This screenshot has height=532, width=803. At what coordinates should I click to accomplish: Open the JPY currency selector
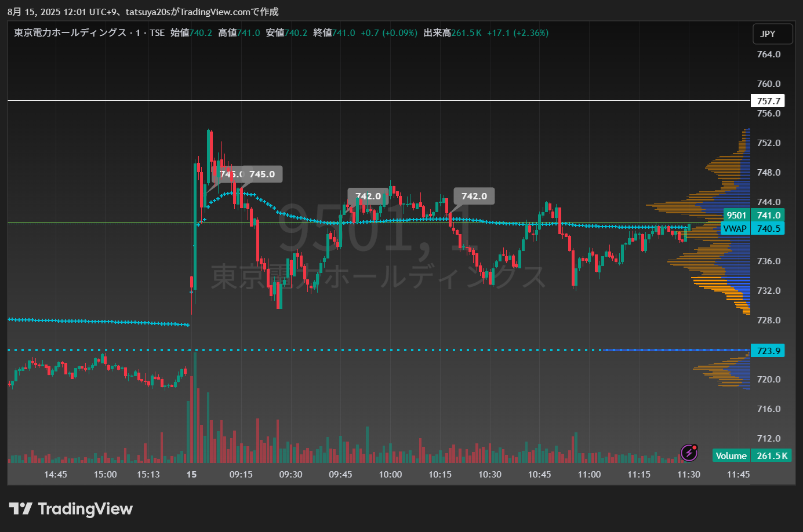click(x=772, y=34)
